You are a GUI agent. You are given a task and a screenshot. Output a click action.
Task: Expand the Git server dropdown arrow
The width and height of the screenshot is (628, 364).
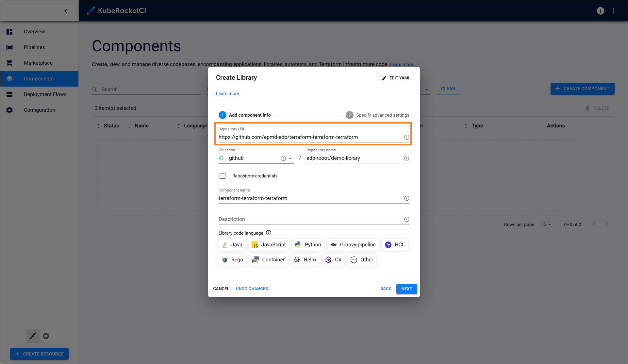click(290, 158)
